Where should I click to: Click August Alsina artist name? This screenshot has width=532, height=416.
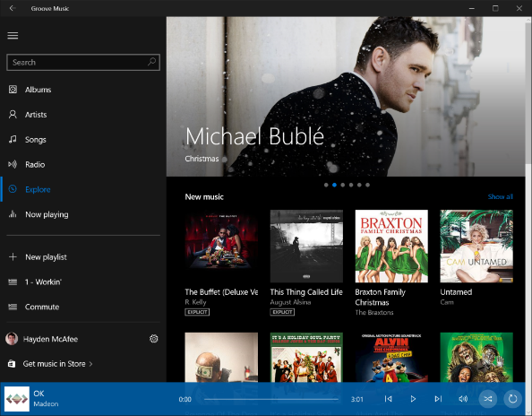(290, 302)
